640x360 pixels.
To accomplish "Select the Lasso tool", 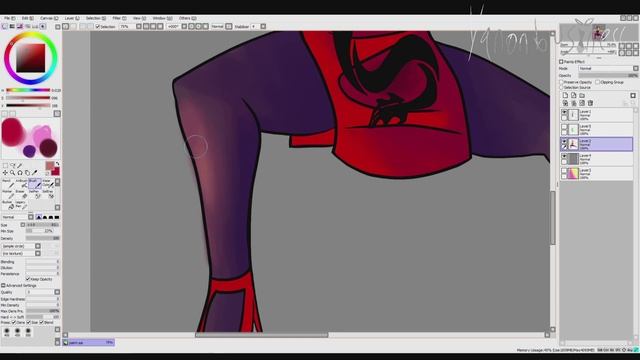I will click(13, 166).
